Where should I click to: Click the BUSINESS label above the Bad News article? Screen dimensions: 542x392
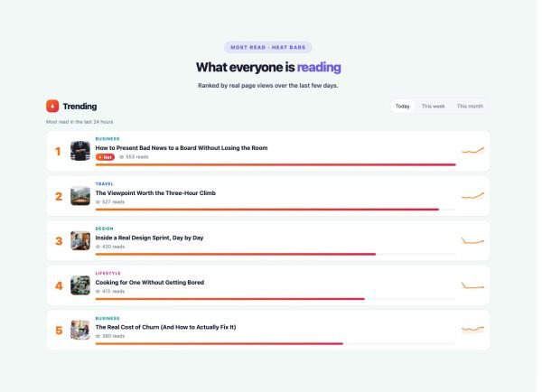click(107, 139)
